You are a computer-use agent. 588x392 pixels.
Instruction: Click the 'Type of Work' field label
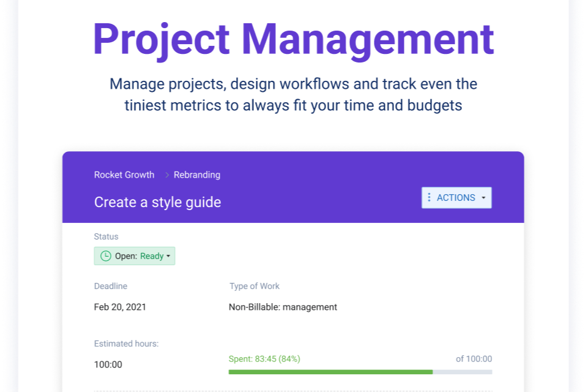[x=255, y=286]
